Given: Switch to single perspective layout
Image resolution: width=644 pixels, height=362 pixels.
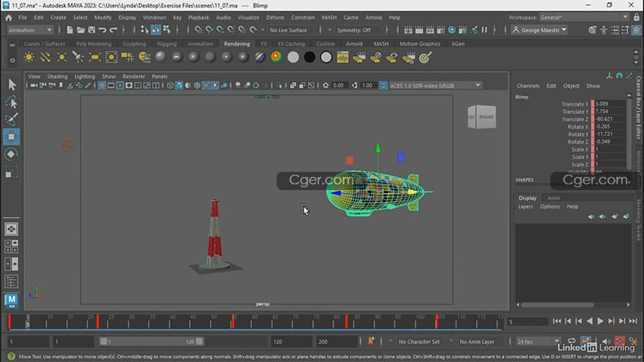Looking at the screenshot, I should (12, 229).
